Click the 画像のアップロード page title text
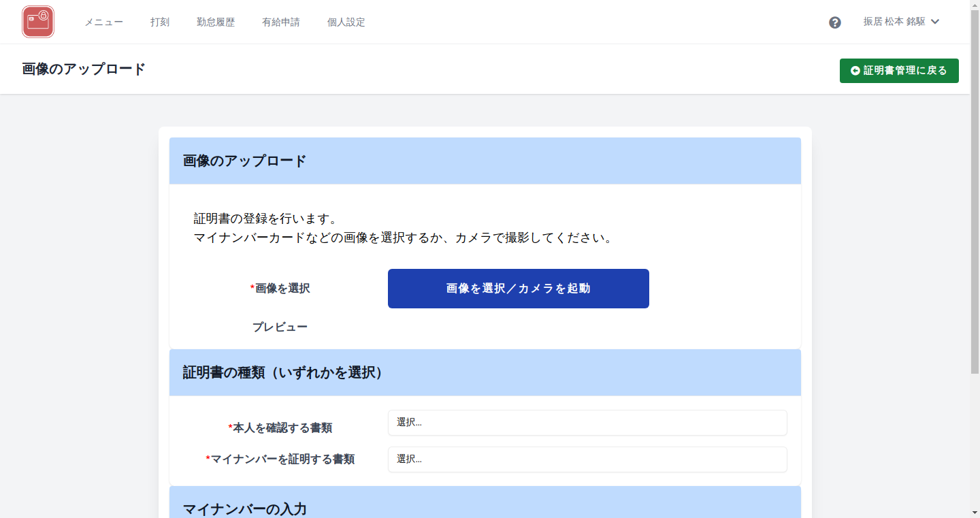Image resolution: width=980 pixels, height=518 pixels. [x=84, y=69]
